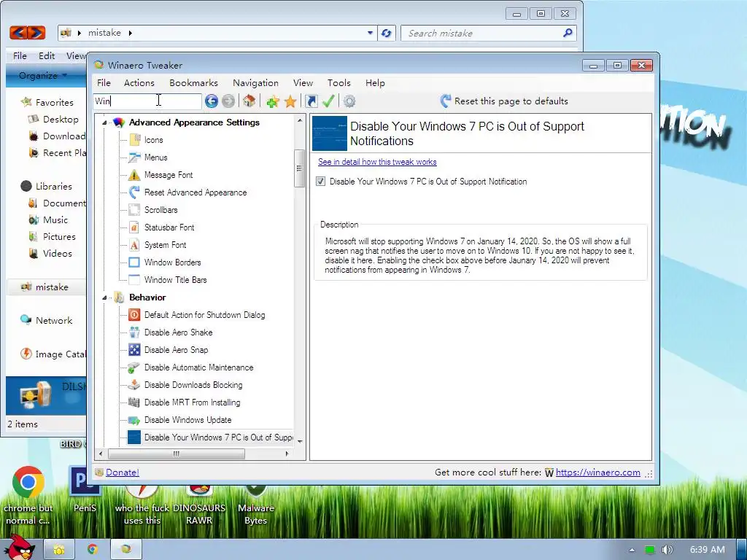Show hidden tray icons arrow

pos(632,550)
